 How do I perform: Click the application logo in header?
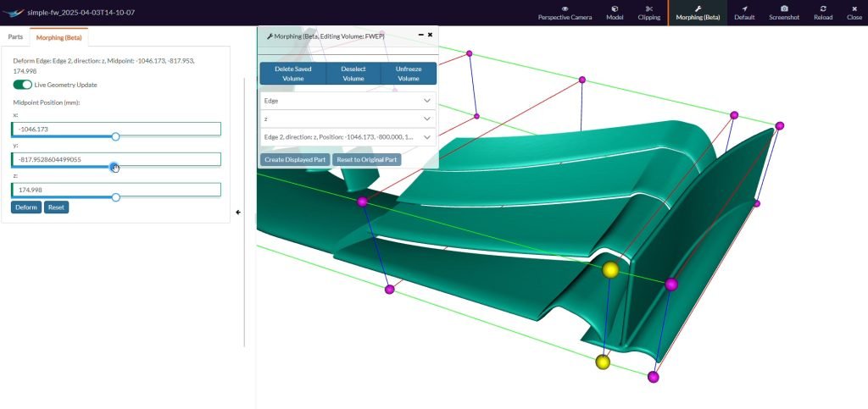click(14, 13)
